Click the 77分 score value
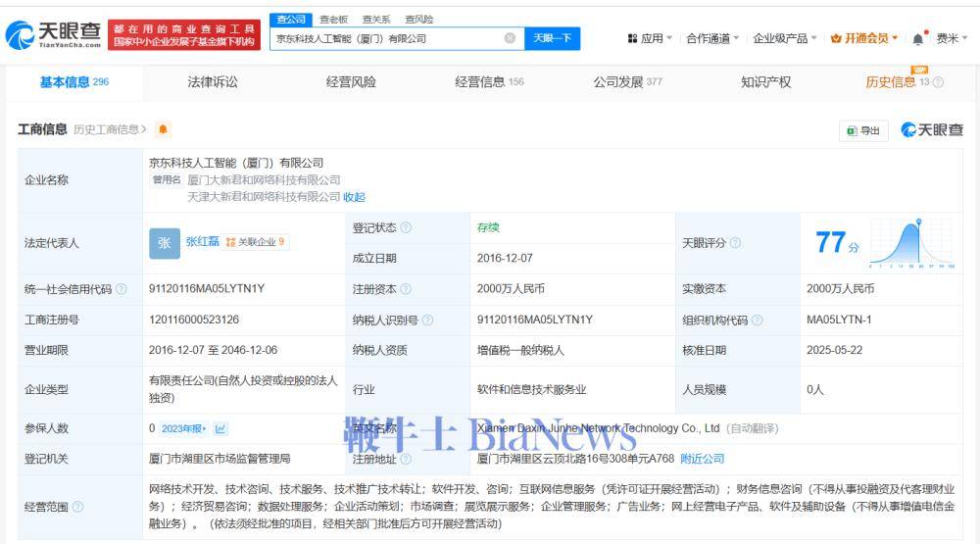This screenshot has height=544, width=980. pyautogui.click(x=836, y=243)
